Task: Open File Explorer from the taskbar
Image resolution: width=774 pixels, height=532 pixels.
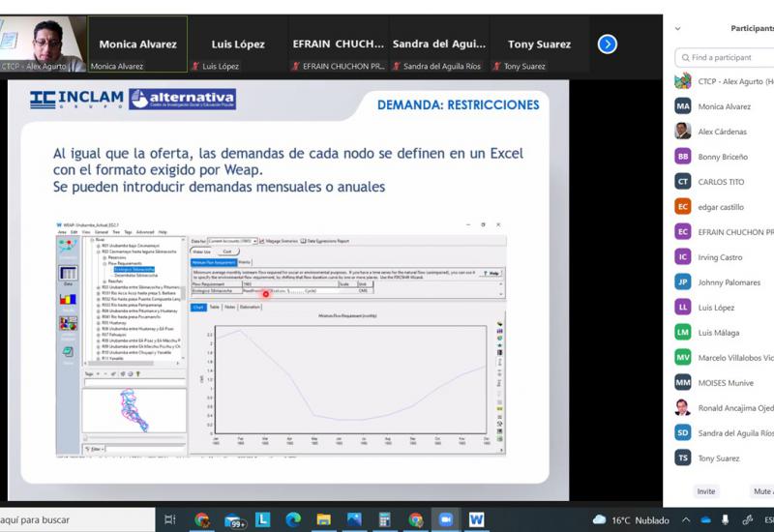Action: pyautogui.click(x=324, y=520)
